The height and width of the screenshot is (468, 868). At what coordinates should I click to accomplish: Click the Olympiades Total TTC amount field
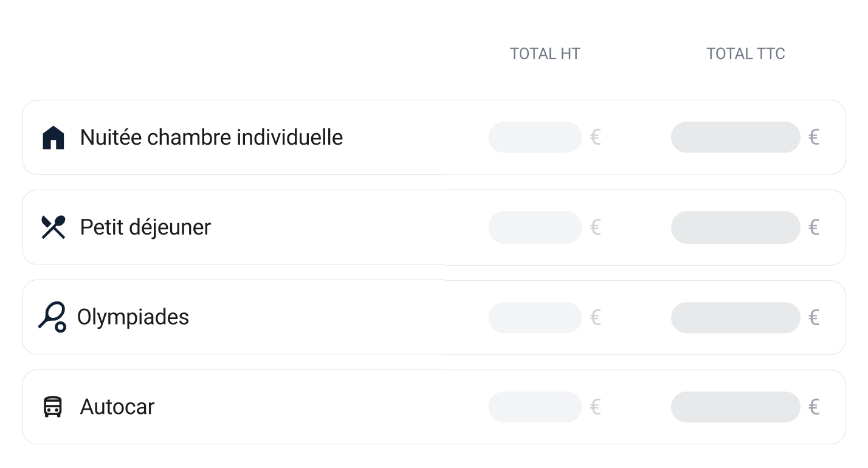tap(735, 317)
